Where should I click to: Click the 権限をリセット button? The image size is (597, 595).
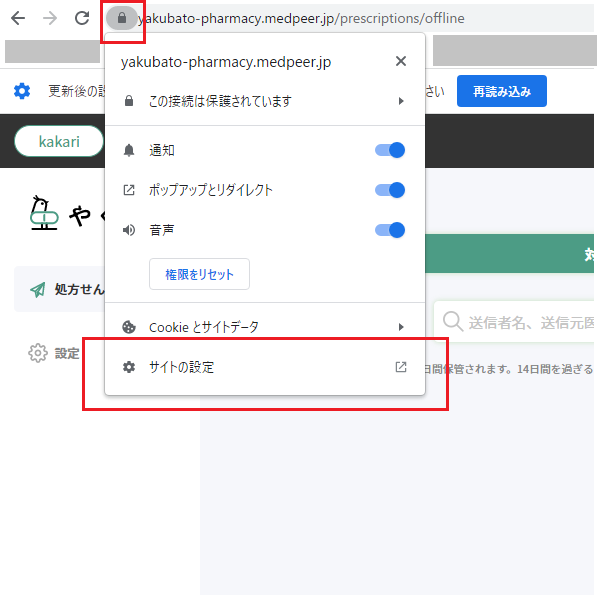click(200, 274)
